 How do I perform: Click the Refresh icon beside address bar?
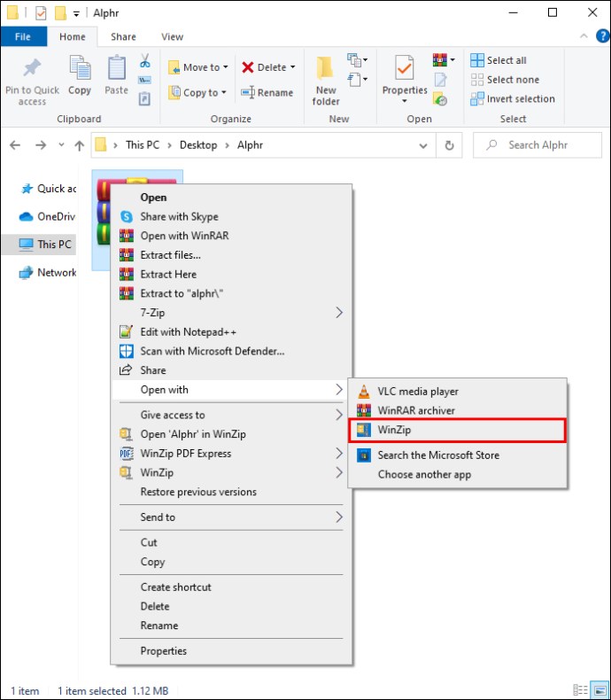pos(449,145)
